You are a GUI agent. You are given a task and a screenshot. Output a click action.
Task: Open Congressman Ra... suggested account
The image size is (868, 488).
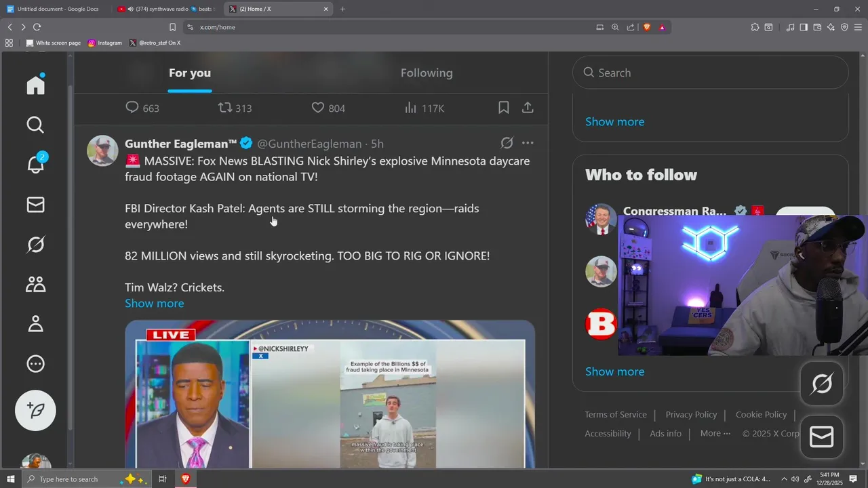pos(675,211)
